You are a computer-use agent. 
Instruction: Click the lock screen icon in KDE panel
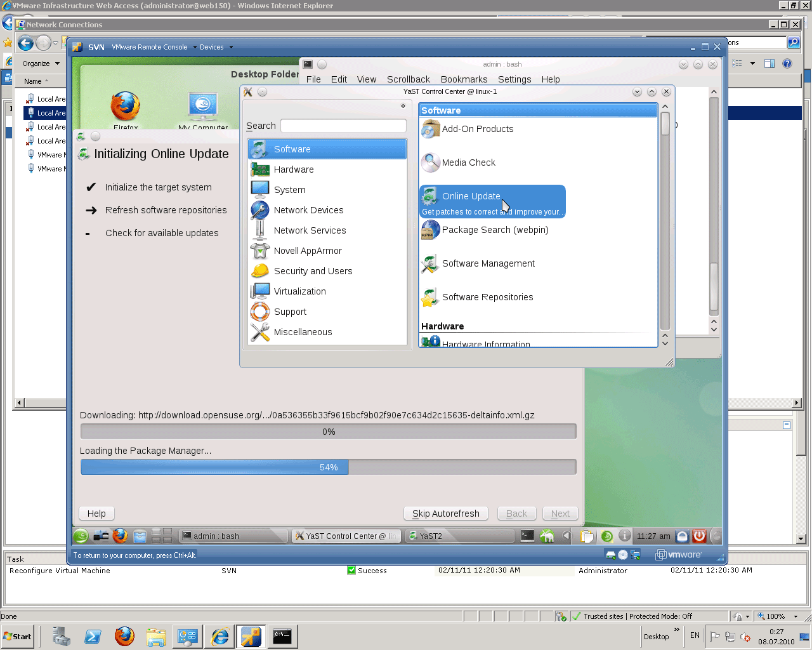683,536
